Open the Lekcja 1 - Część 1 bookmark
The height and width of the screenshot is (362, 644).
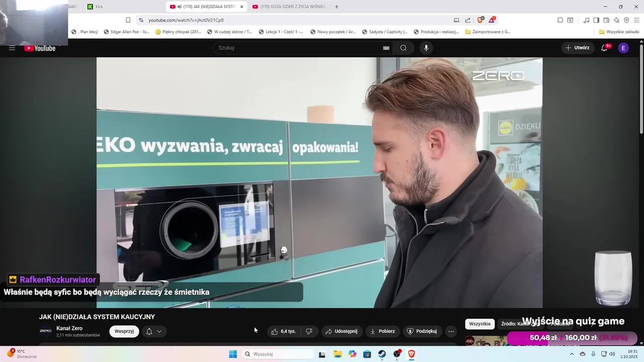[281, 32]
